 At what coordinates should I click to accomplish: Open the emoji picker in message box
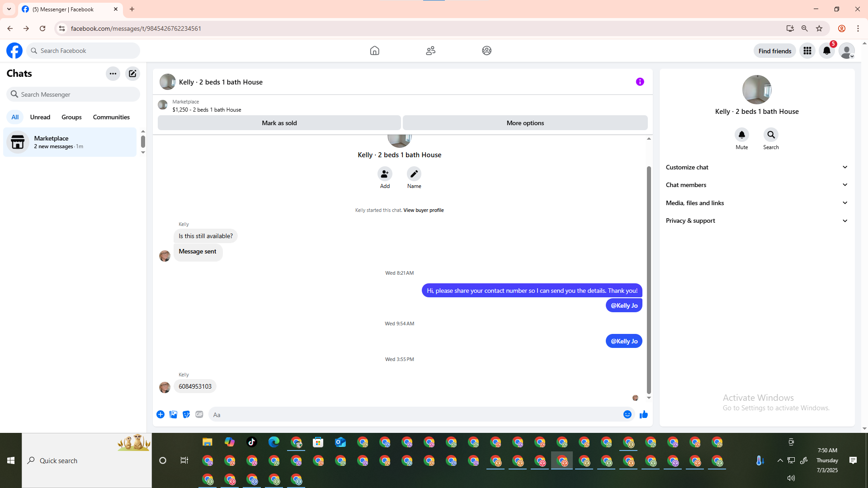click(x=627, y=415)
